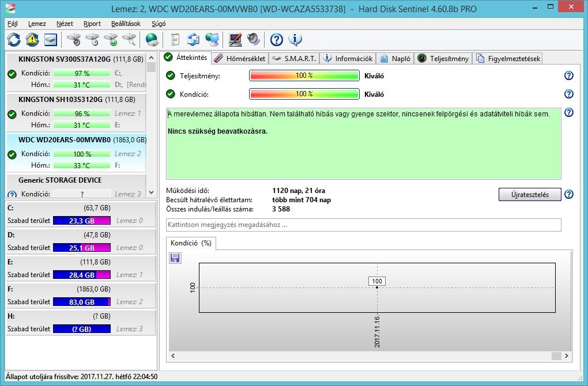Switch to the Áttekintés tab
588x386 pixels.
click(186, 58)
